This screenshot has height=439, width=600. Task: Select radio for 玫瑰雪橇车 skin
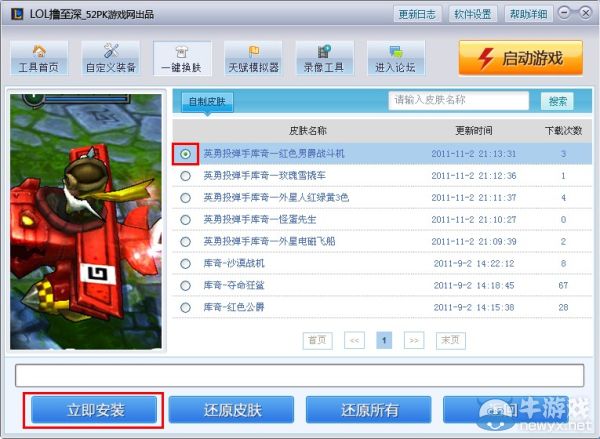[186, 176]
